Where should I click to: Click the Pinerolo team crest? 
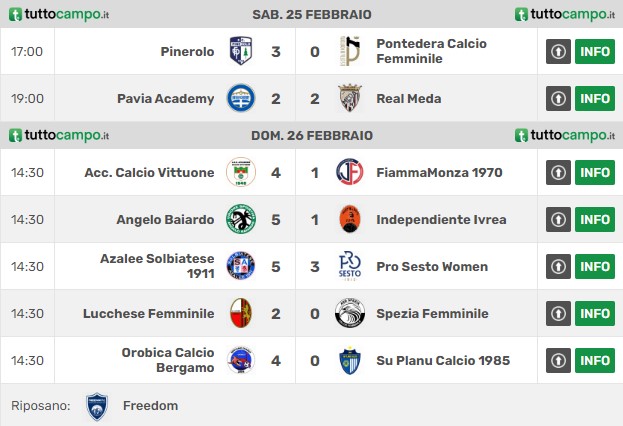[240, 51]
